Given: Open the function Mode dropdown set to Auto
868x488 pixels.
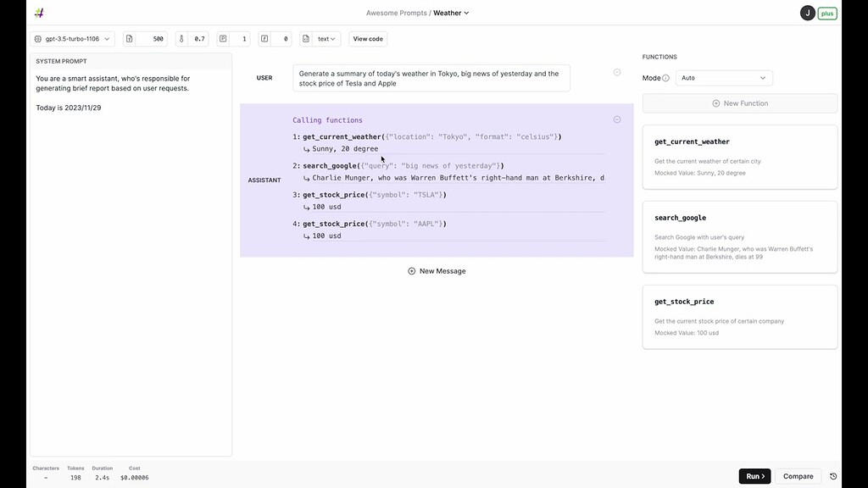Looking at the screenshot, I should pyautogui.click(x=724, y=77).
